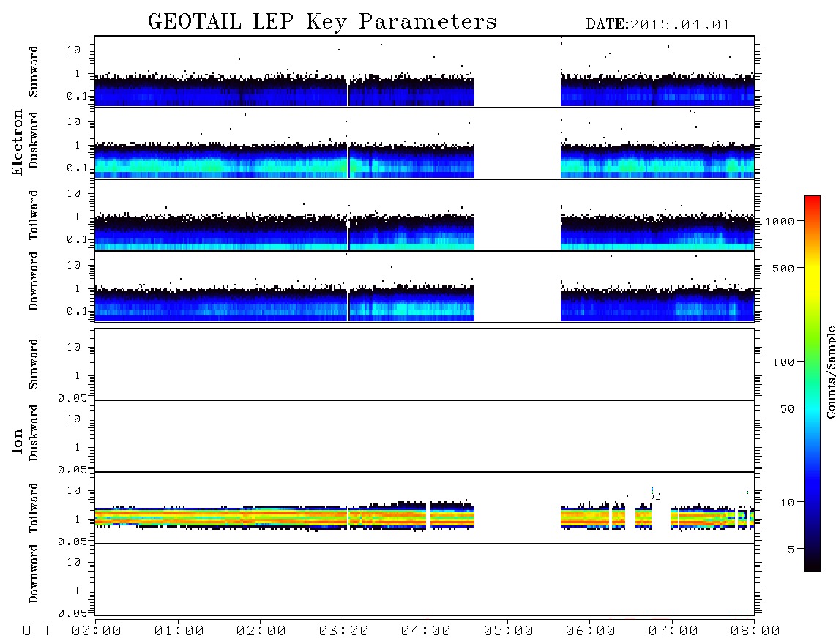Click the Ion Sunward panel label
Image resolution: width=836 pixels, height=644 pixels.
click(33, 364)
